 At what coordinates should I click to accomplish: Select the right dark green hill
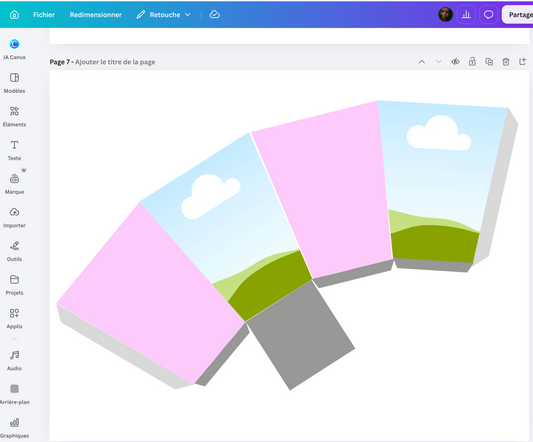[434, 244]
